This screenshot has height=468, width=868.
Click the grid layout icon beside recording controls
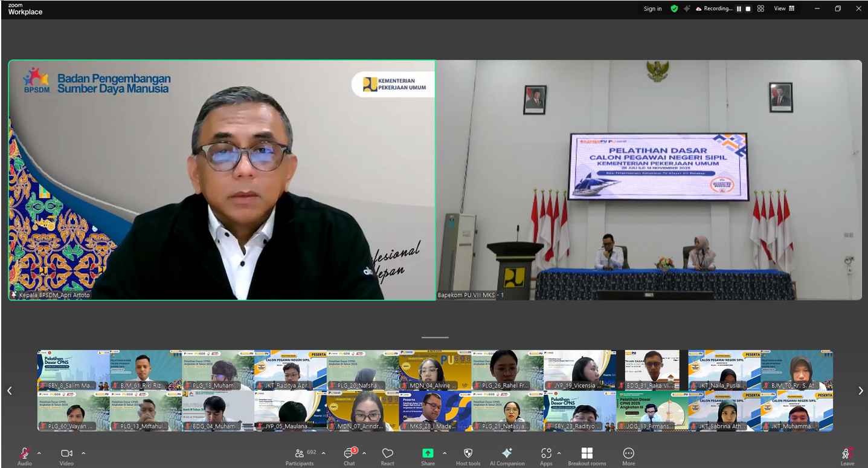pos(760,8)
